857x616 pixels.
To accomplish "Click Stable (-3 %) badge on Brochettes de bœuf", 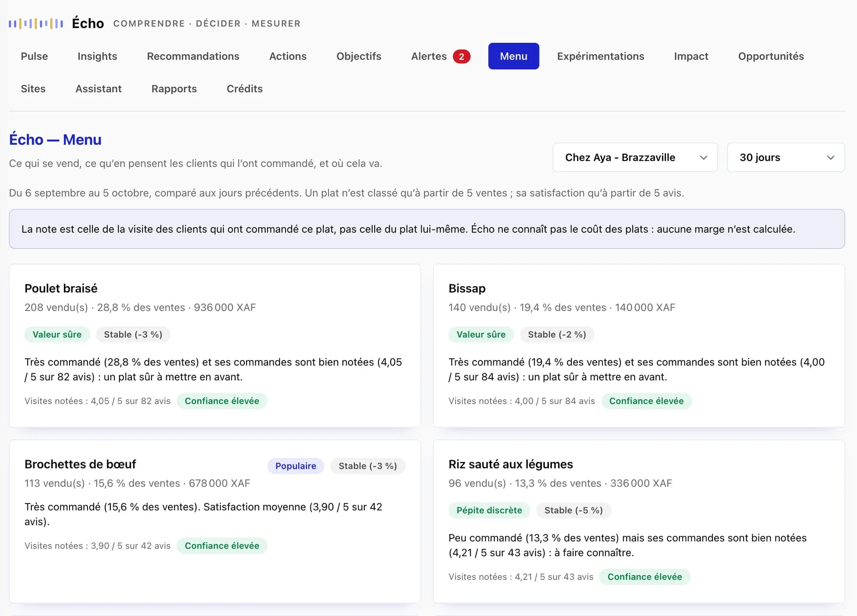I will point(368,466).
